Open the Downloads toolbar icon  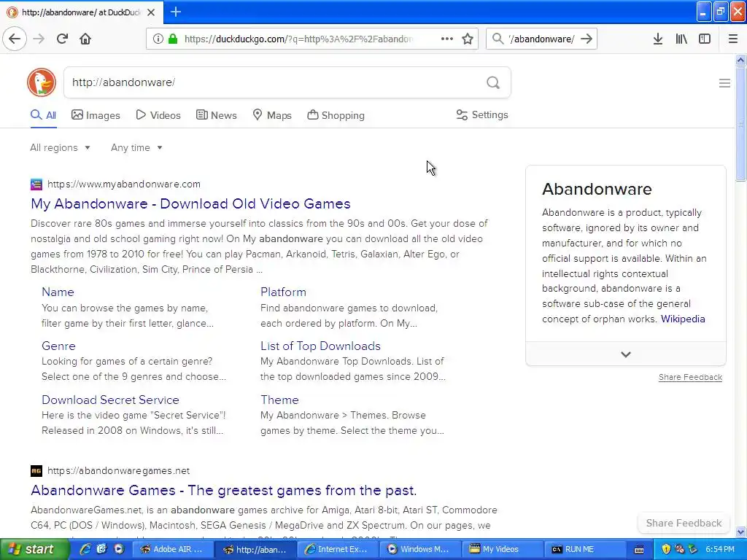658,39
